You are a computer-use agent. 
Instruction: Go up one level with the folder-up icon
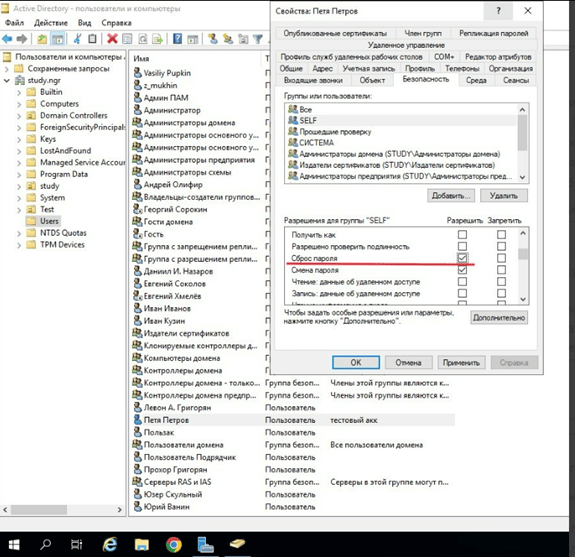click(x=42, y=39)
